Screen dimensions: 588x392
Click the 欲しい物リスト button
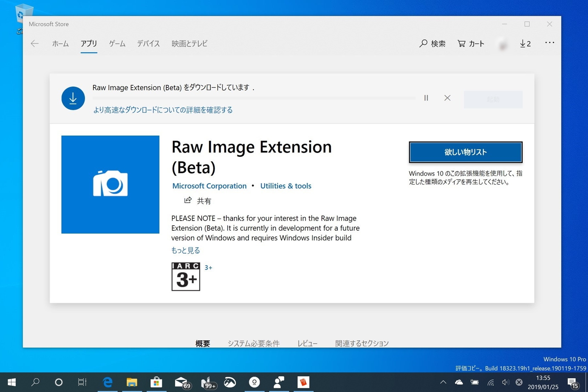pyautogui.click(x=465, y=152)
